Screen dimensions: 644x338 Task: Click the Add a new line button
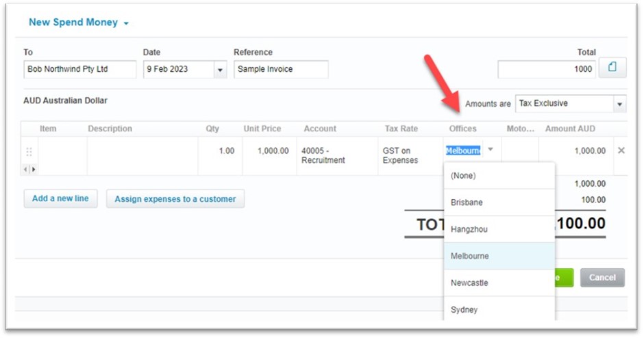coord(61,198)
